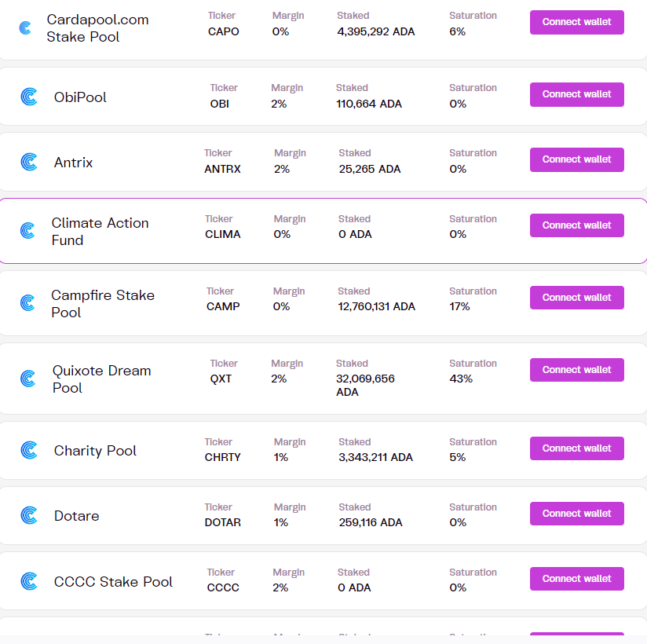Connect wallet for Quixote Dream Pool
Image resolution: width=647 pixels, height=644 pixels.
[576, 370]
